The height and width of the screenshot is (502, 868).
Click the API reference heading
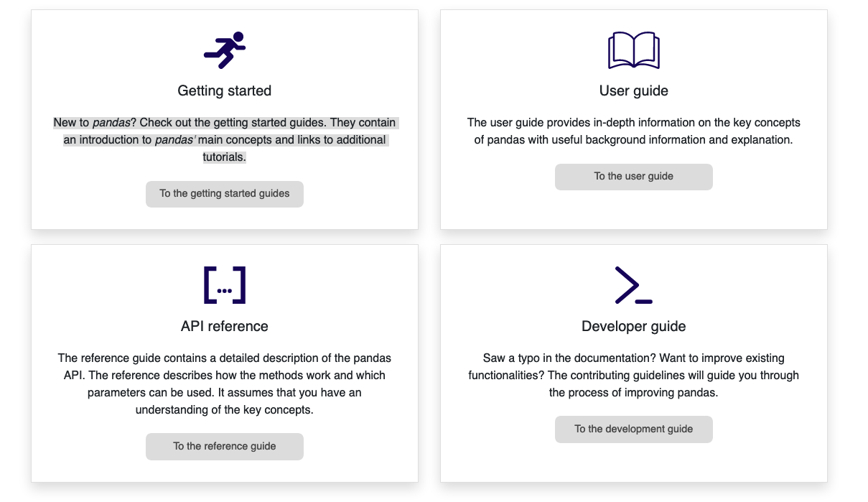point(225,326)
